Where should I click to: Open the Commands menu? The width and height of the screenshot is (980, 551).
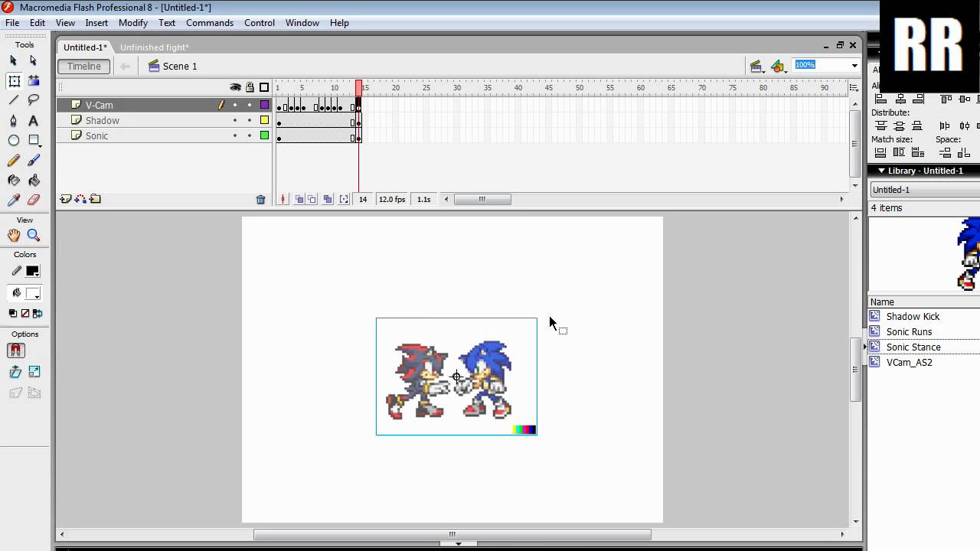210,23
